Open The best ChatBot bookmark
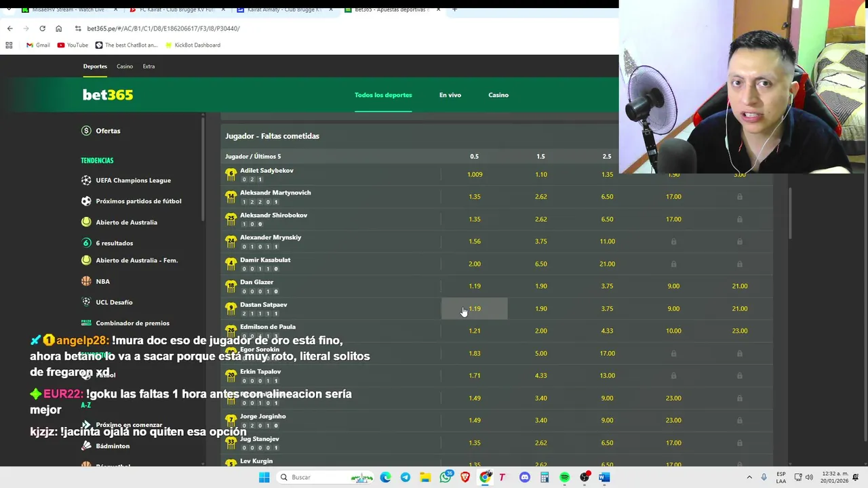Image resolution: width=868 pixels, height=488 pixels. point(126,45)
